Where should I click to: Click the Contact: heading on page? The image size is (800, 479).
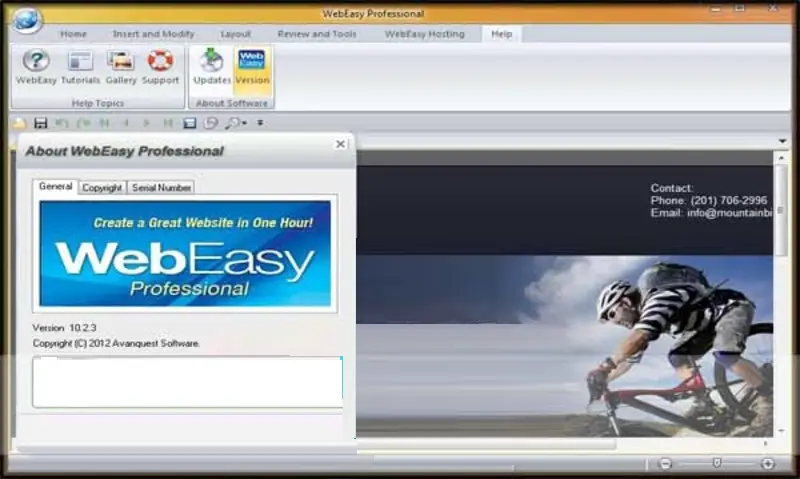671,188
